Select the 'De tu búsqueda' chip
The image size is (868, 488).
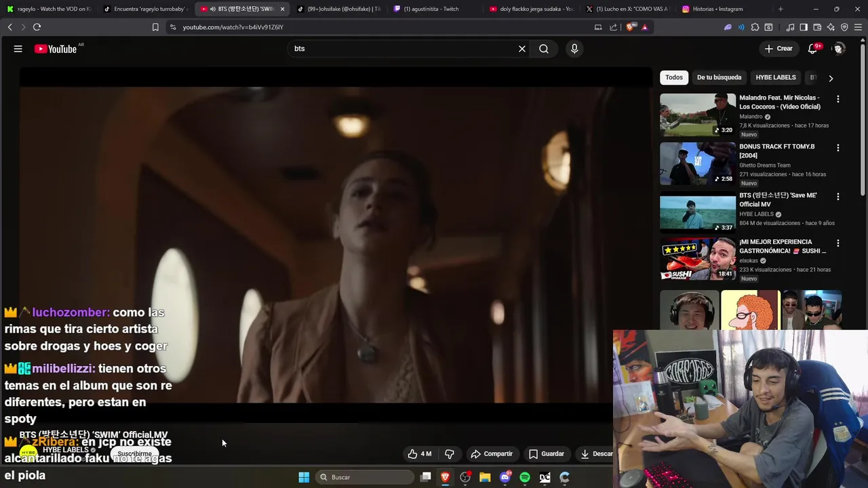coord(719,77)
